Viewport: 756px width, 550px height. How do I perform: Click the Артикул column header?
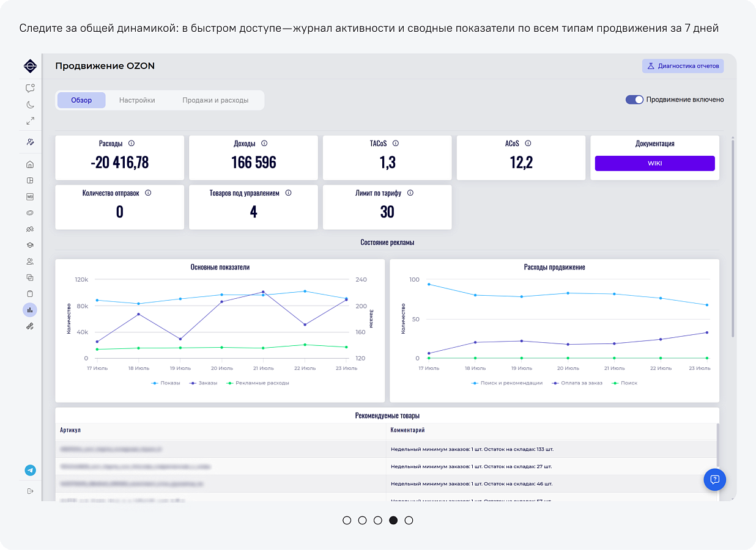click(x=70, y=430)
